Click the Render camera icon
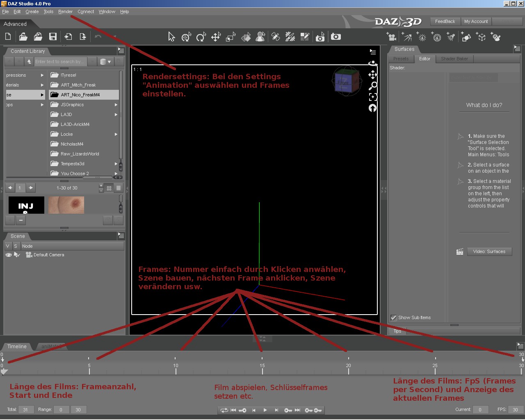 coord(336,37)
